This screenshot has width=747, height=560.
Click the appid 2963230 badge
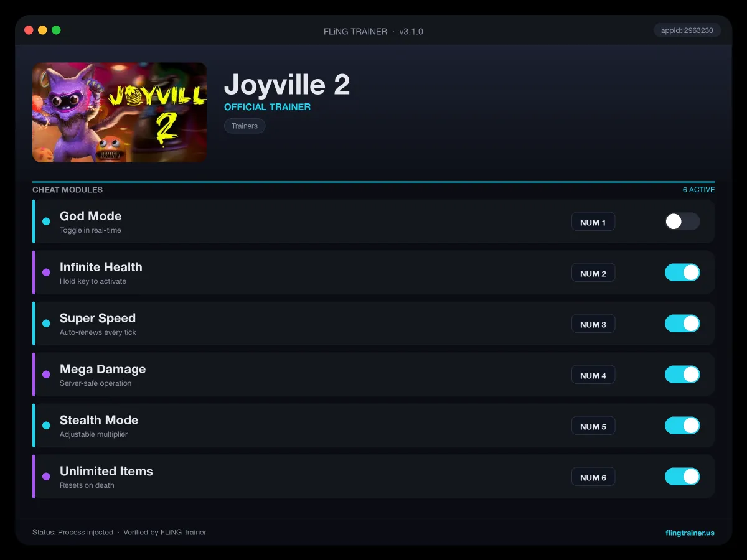coord(687,30)
